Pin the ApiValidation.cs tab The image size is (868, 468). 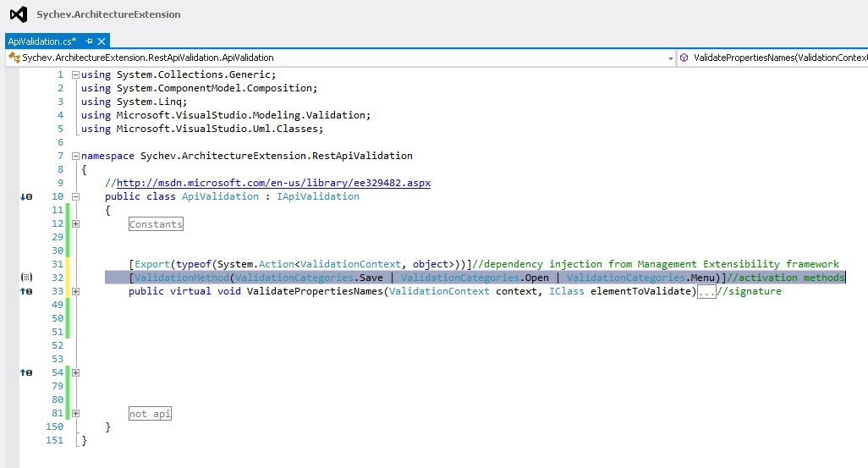pos(89,41)
